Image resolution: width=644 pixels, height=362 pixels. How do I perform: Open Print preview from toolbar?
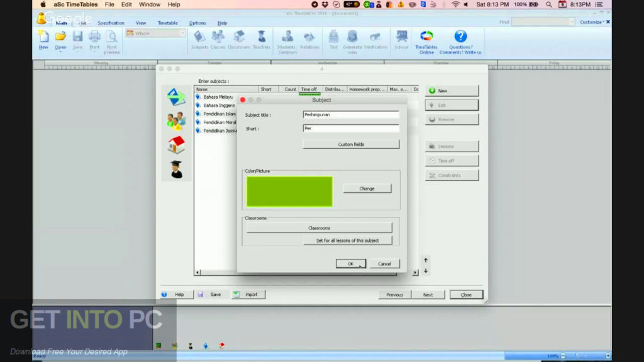click(112, 42)
